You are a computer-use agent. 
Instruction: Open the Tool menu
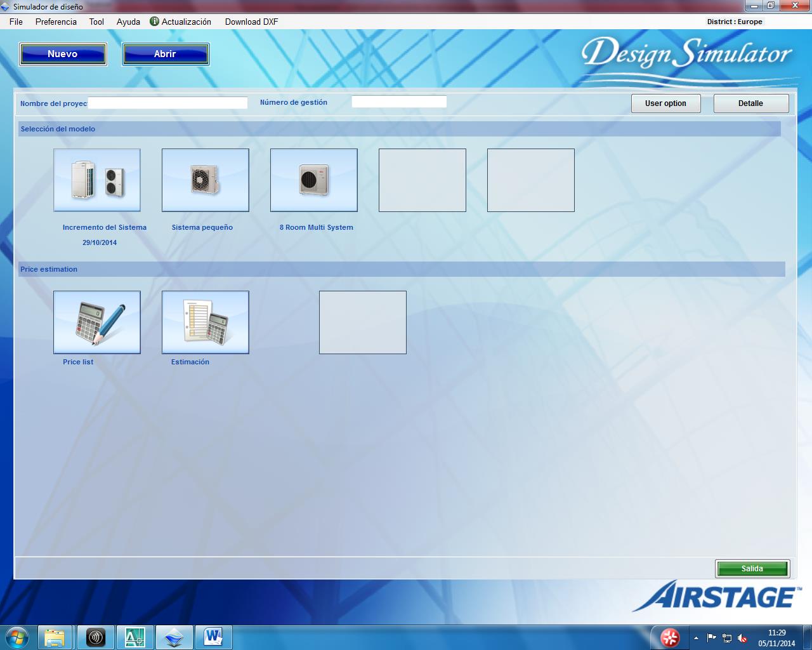pos(96,22)
